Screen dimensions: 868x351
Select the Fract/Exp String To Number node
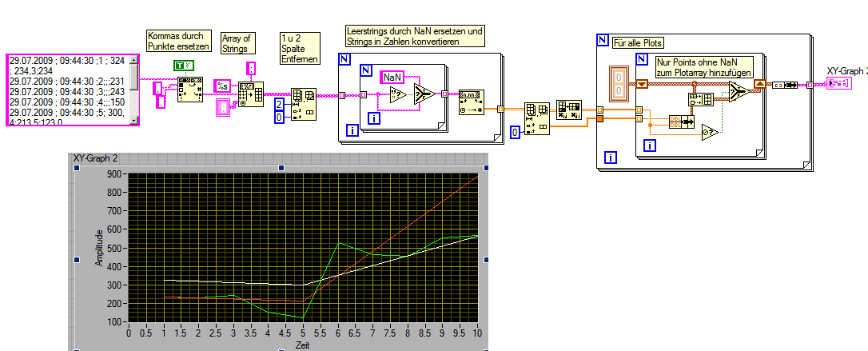tap(472, 102)
